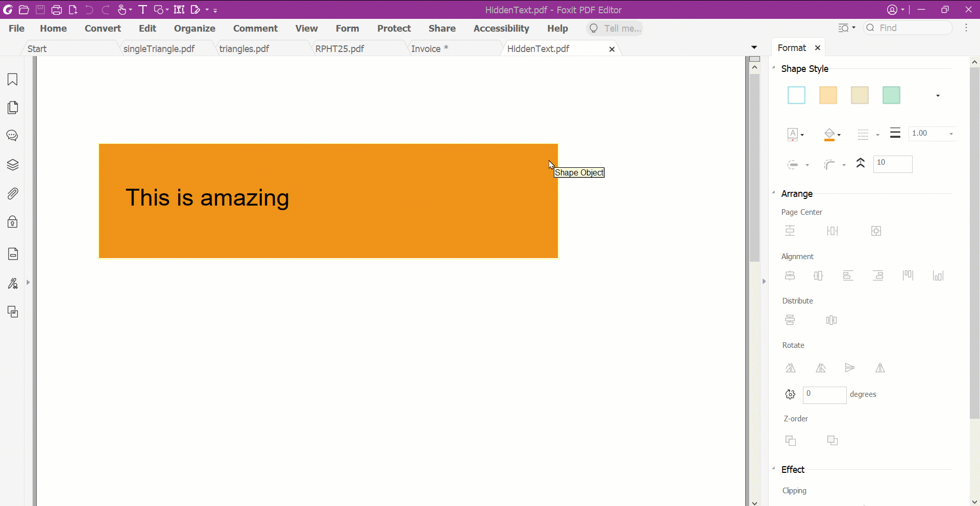This screenshot has width=980, height=506.
Task: Create a new PDF with the blank page icon
Action: tap(73, 10)
